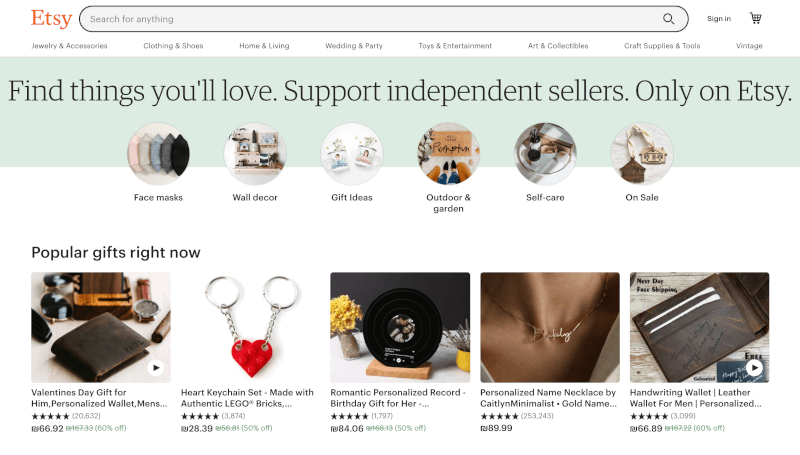This screenshot has width=800, height=455.
Task: Open Heart Keychain Set listing title
Action: pyautogui.click(x=247, y=398)
